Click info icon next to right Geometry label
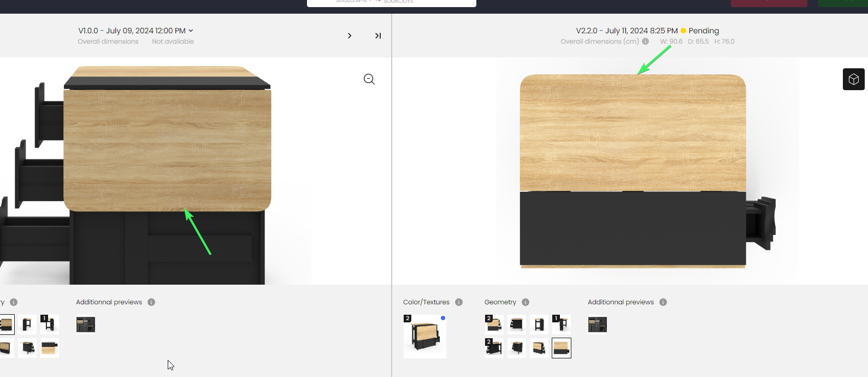Screen dimensions: 868x377 [x=525, y=302]
